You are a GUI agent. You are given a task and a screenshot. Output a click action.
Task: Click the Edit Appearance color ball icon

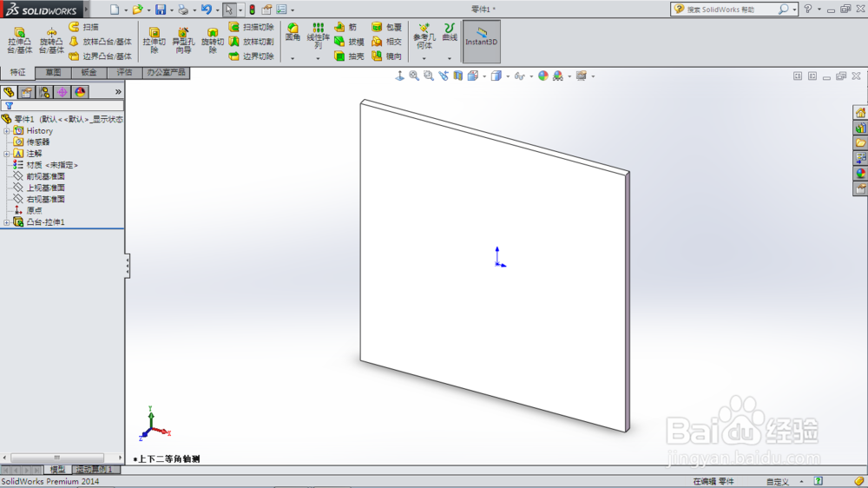point(543,76)
